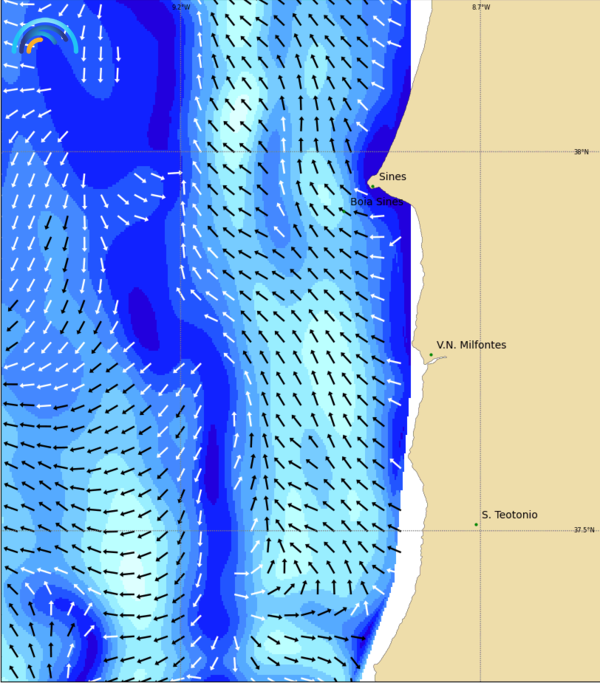Screen dimensions: 600x683
Task: Select the Sines green location marker
Action: (x=372, y=185)
